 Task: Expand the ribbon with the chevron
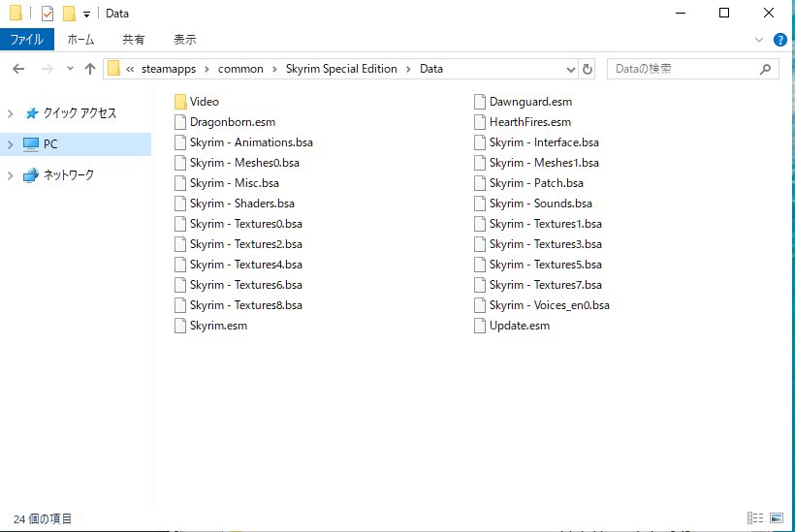[758, 40]
